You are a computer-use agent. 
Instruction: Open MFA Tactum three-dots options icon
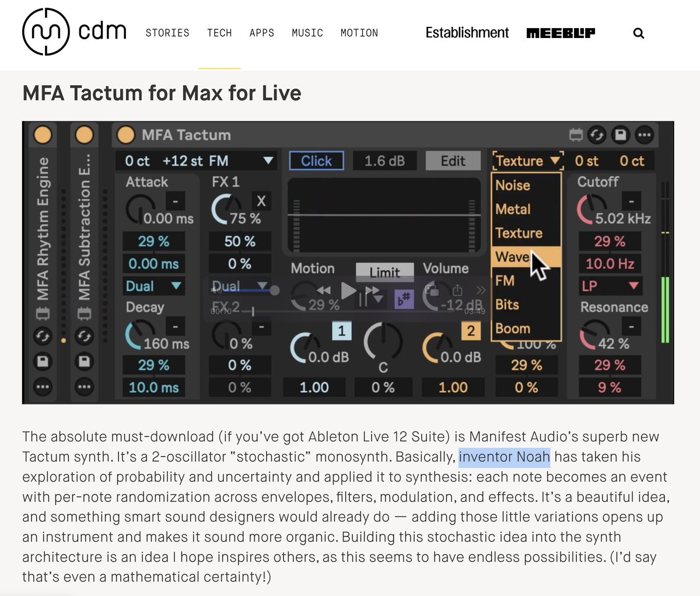644,135
